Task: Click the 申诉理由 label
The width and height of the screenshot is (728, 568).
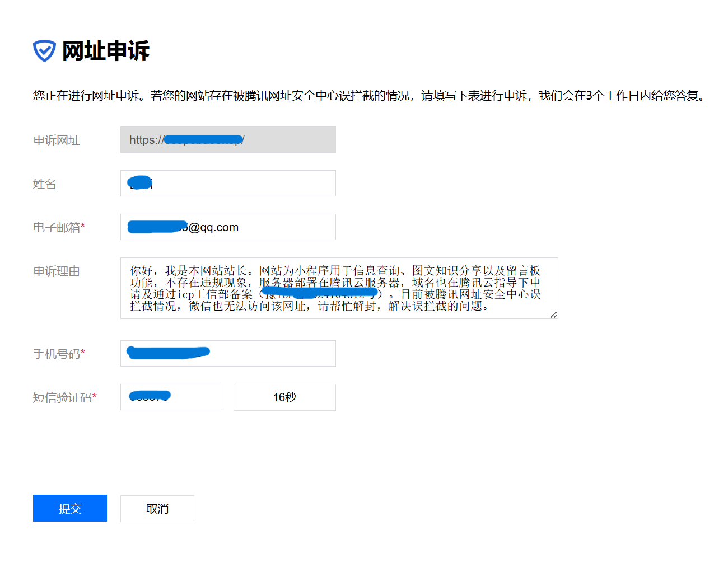Action: (x=57, y=271)
